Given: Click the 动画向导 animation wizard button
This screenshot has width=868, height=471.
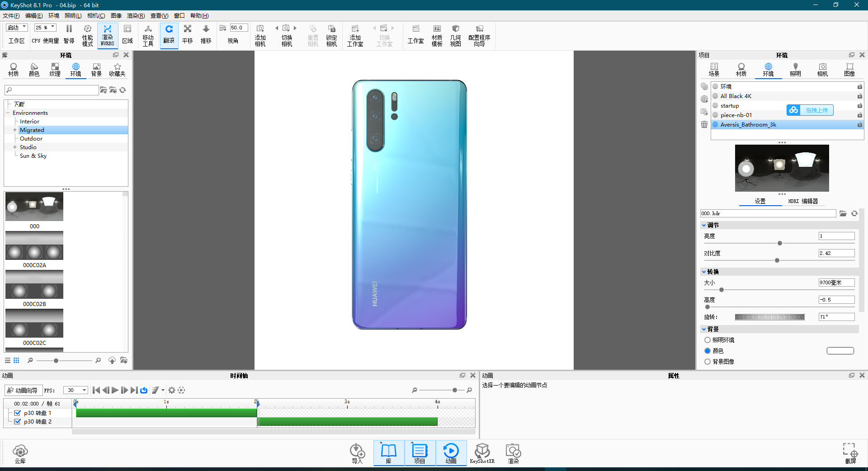Looking at the screenshot, I should point(23,390).
